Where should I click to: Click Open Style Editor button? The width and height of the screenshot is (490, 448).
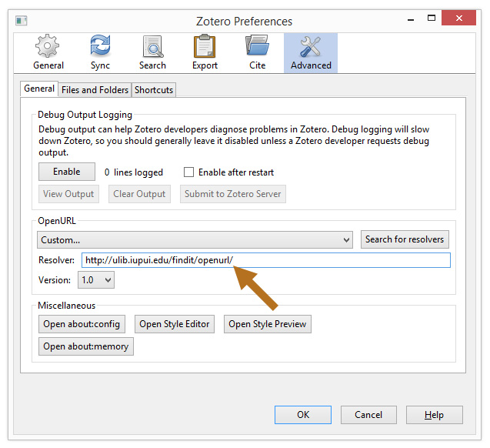175,324
